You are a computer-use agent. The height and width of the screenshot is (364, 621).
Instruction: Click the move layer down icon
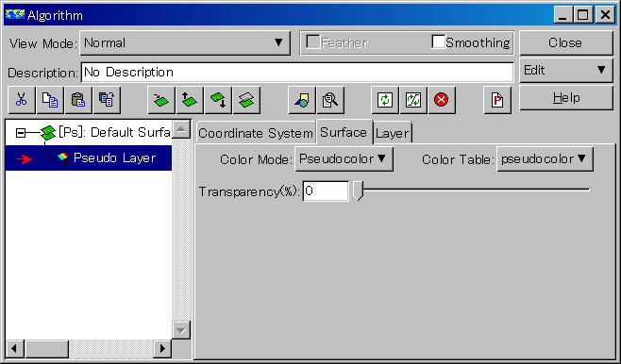pos(218,100)
